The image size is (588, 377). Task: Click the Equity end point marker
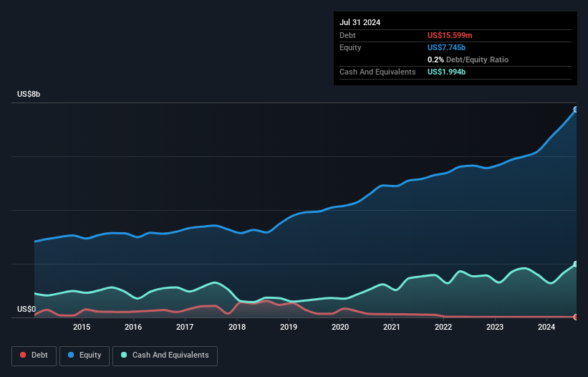click(x=576, y=110)
